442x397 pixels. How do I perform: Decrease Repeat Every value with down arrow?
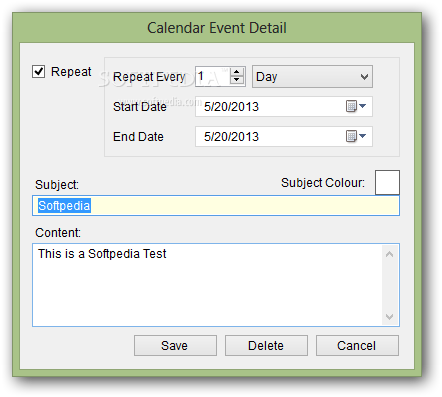point(237,80)
